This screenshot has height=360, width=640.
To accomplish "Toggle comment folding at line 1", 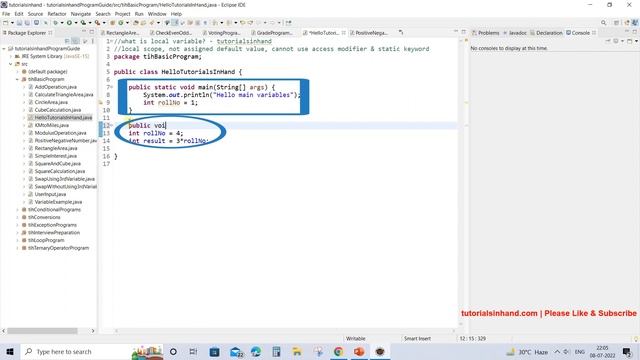I will [x=111, y=41].
